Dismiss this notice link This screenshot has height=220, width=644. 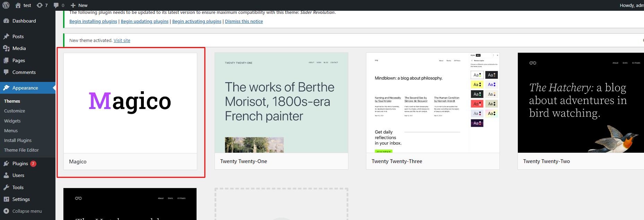pos(244,21)
